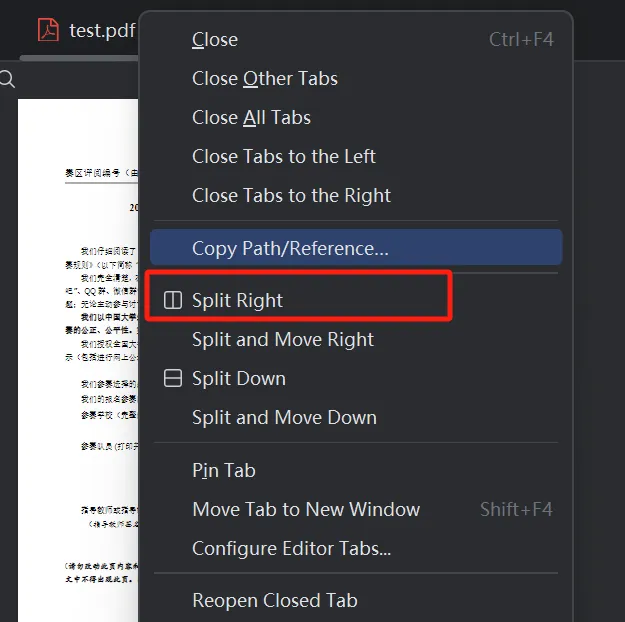Screen dimensions: 625x622
Task: Choose Split Down menu entry
Action: click(x=239, y=379)
